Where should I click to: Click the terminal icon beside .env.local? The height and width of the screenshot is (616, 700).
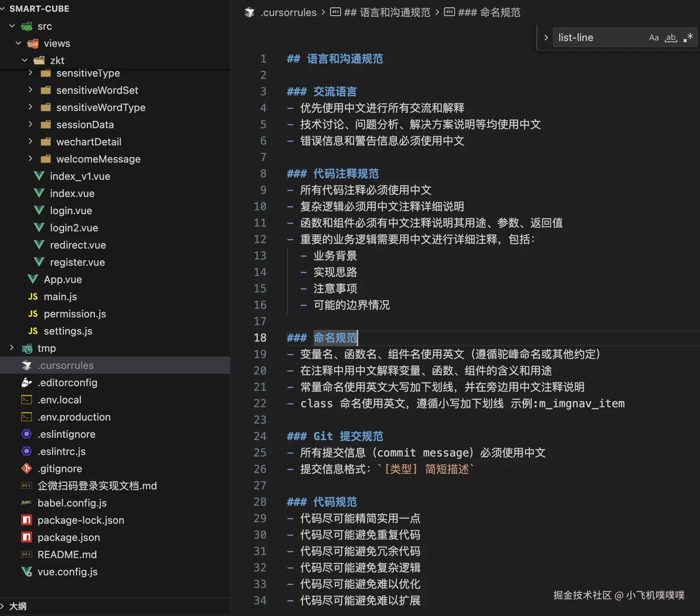pyautogui.click(x=27, y=399)
